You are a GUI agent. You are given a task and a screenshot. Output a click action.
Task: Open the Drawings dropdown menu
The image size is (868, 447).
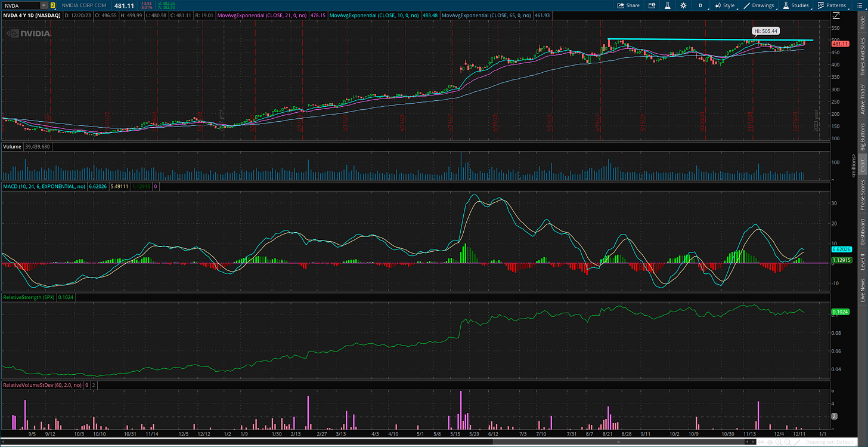tap(758, 5)
